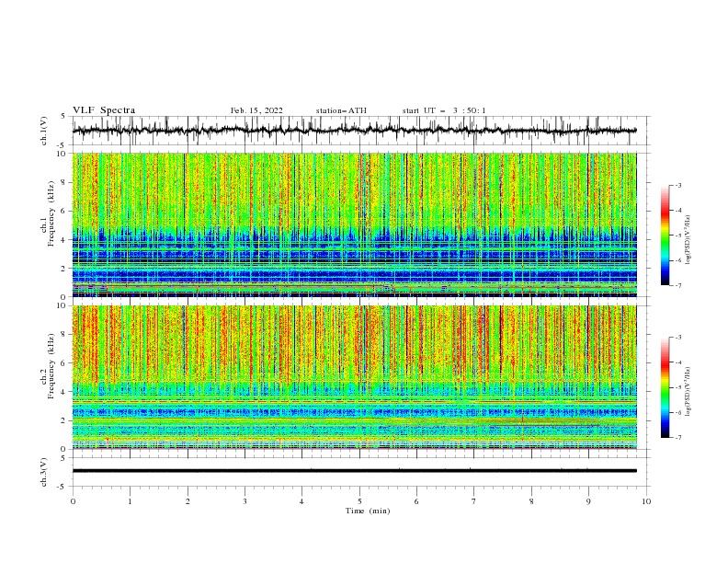This screenshot has width=728, height=563.
Task: Click the ch.1 voltage waveform trace
Action: tap(354, 131)
